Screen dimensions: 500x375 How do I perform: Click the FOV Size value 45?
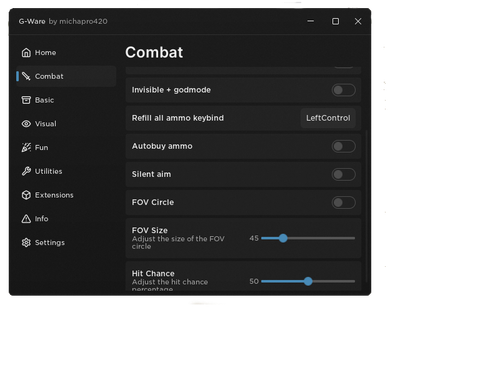254,238
